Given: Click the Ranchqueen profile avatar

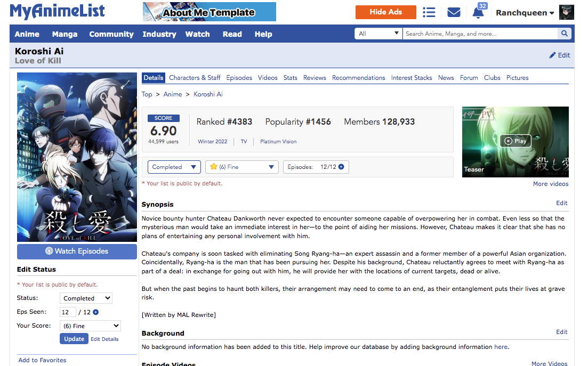Looking at the screenshot, I should click(x=566, y=12).
